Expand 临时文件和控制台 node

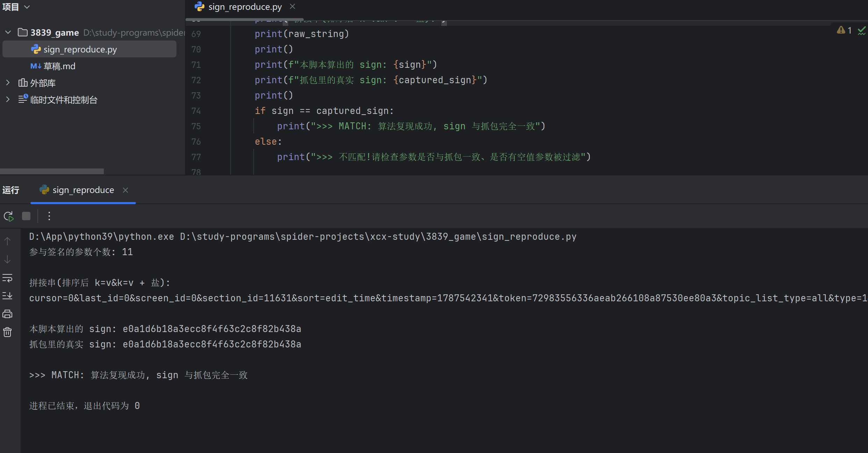coord(8,100)
